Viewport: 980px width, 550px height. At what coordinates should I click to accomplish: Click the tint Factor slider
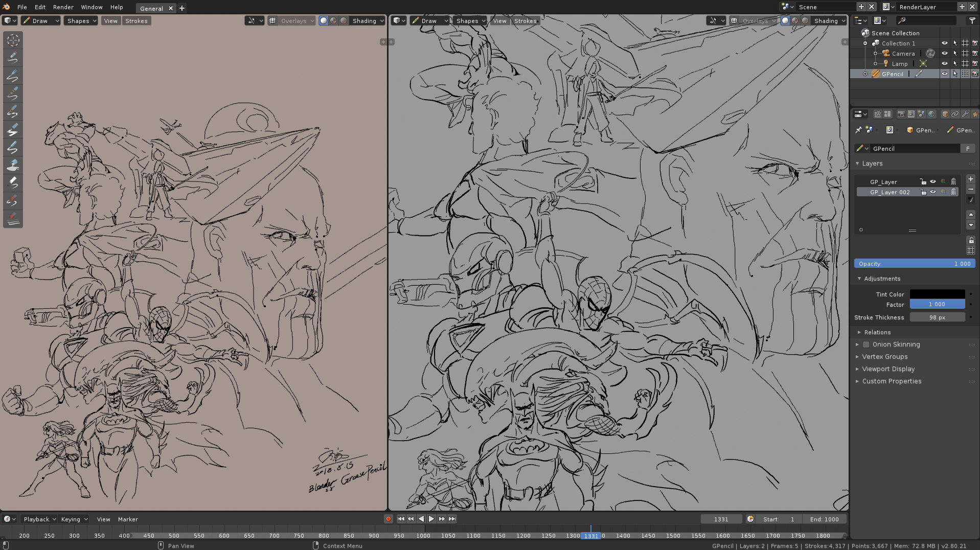coord(937,304)
